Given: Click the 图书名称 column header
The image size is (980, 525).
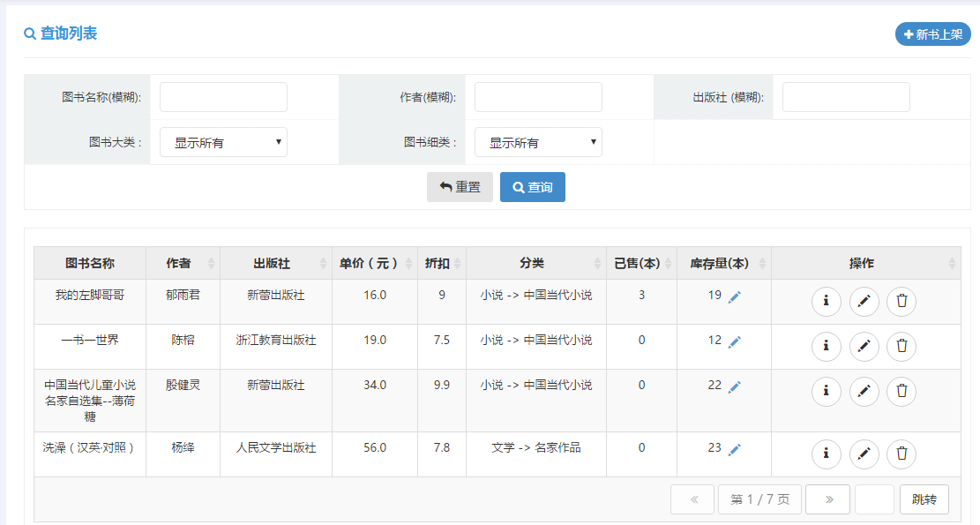Looking at the screenshot, I should tap(90, 263).
